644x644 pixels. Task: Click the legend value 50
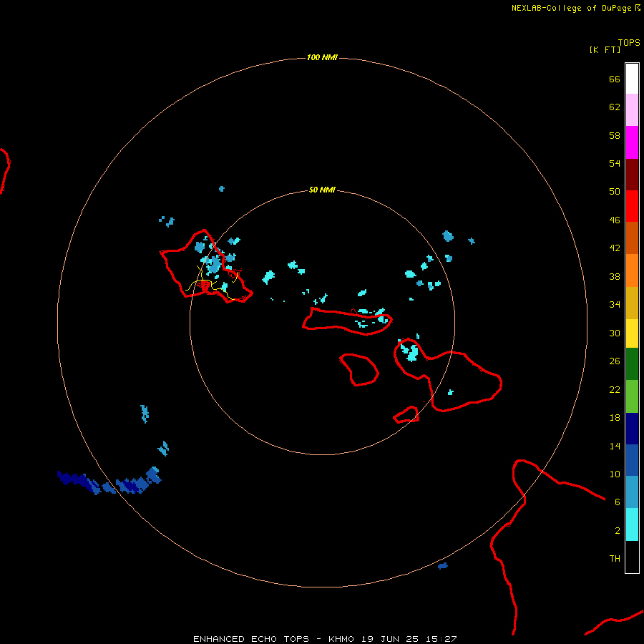(615, 191)
